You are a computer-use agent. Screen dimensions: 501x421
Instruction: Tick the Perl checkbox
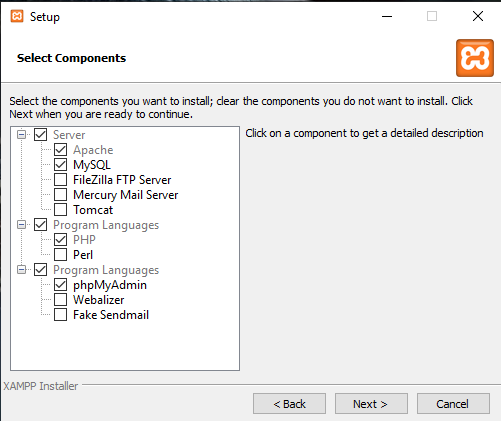(x=60, y=254)
